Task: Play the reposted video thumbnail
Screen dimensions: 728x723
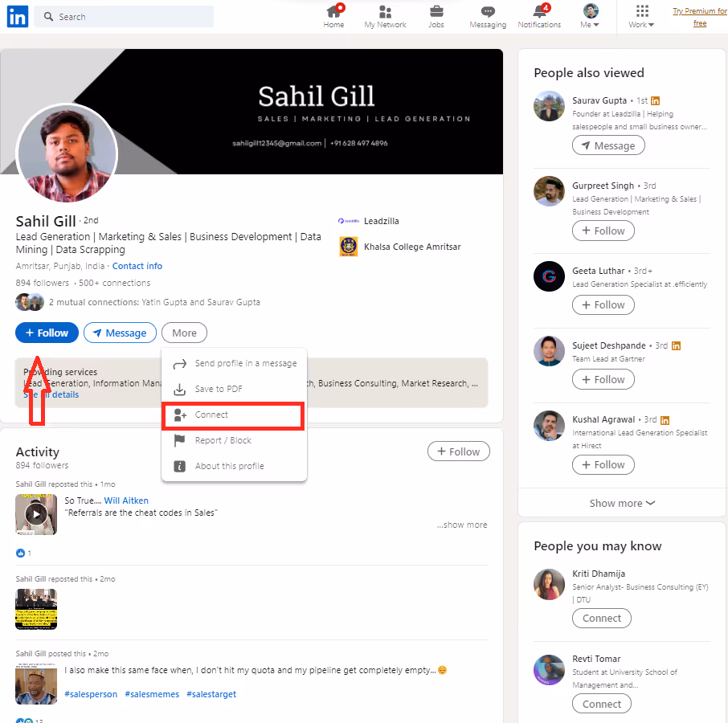Action: point(36,514)
